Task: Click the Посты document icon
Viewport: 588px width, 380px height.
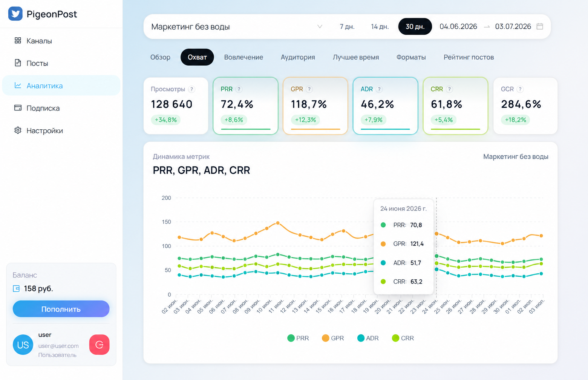Action: (18, 63)
